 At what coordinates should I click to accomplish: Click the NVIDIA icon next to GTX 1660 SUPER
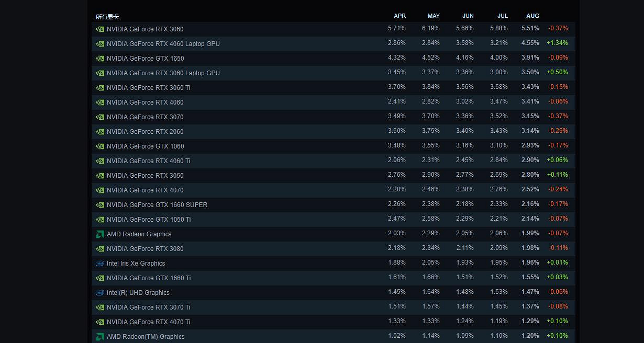click(x=100, y=205)
